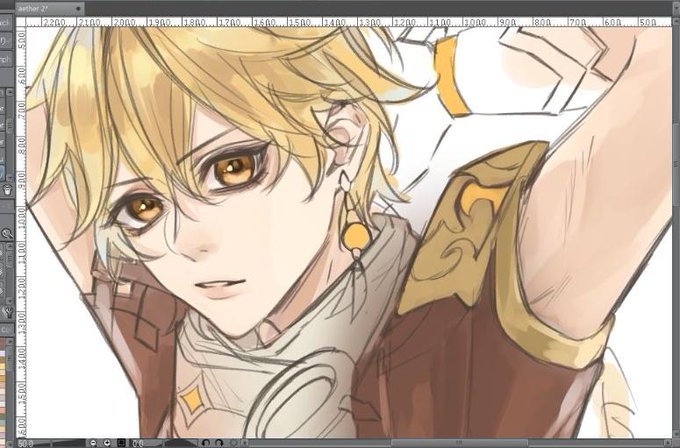The image size is (680, 448).
Task: Click the vertical ruler left of the canvas
Action: [21, 232]
